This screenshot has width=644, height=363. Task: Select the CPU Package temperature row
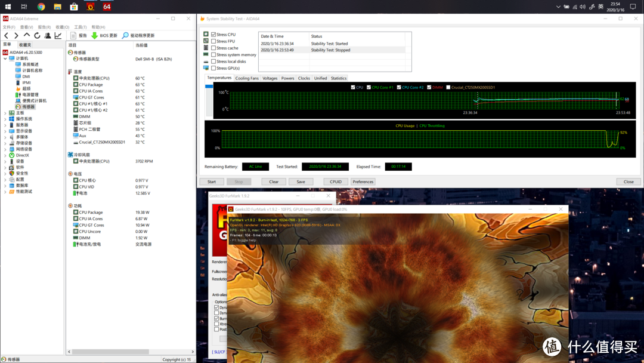click(129, 85)
